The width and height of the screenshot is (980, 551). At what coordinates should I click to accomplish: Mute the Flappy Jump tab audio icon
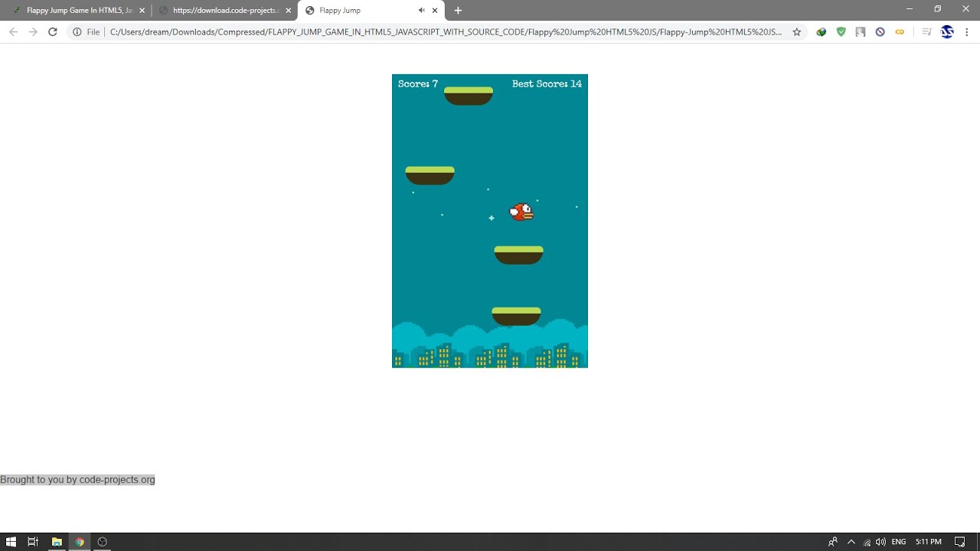coord(422,11)
